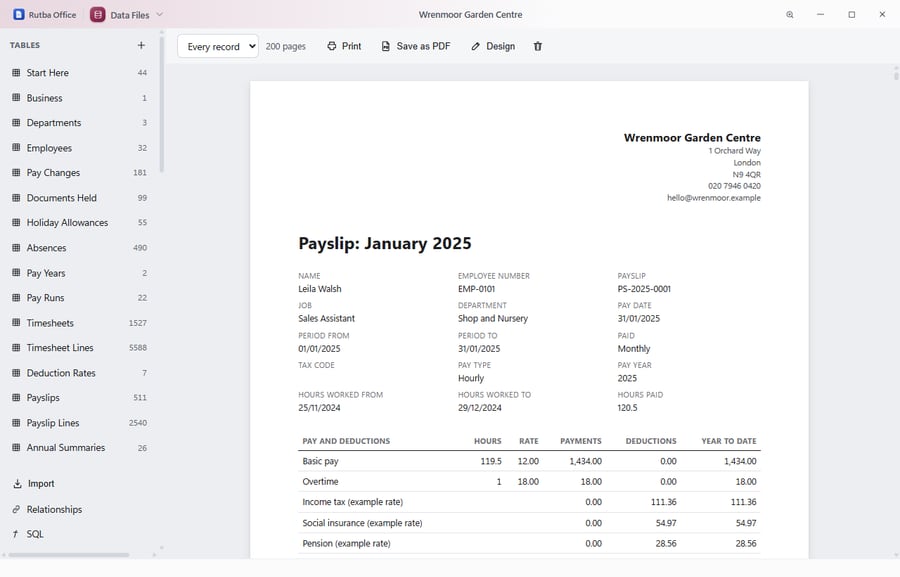Image resolution: width=900 pixels, height=577 pixels.
Task: Click the Holiday Allowances table icon
Action: point(16,223)
